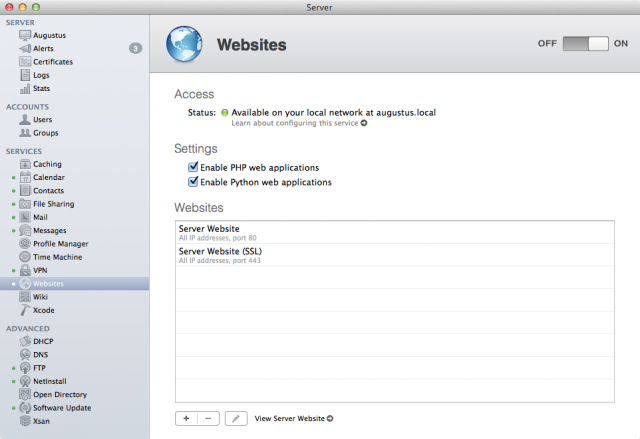The height and width of the screenshot is (439, 640).
Task: Open Open Directory in sidebar
Action: tap(60, 395)
